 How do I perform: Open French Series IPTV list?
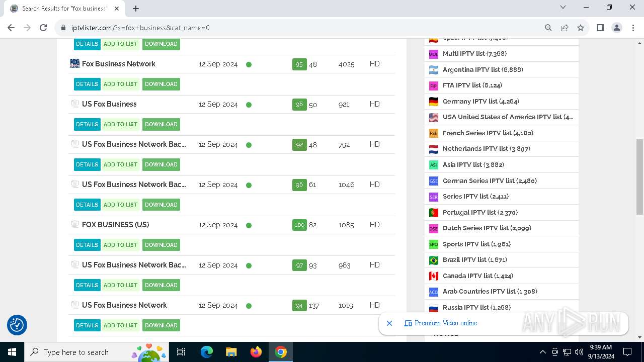tap(488, 133)
